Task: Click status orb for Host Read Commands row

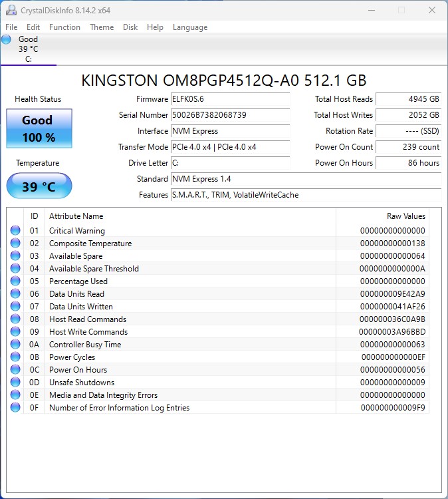Action: pos(15,319)
